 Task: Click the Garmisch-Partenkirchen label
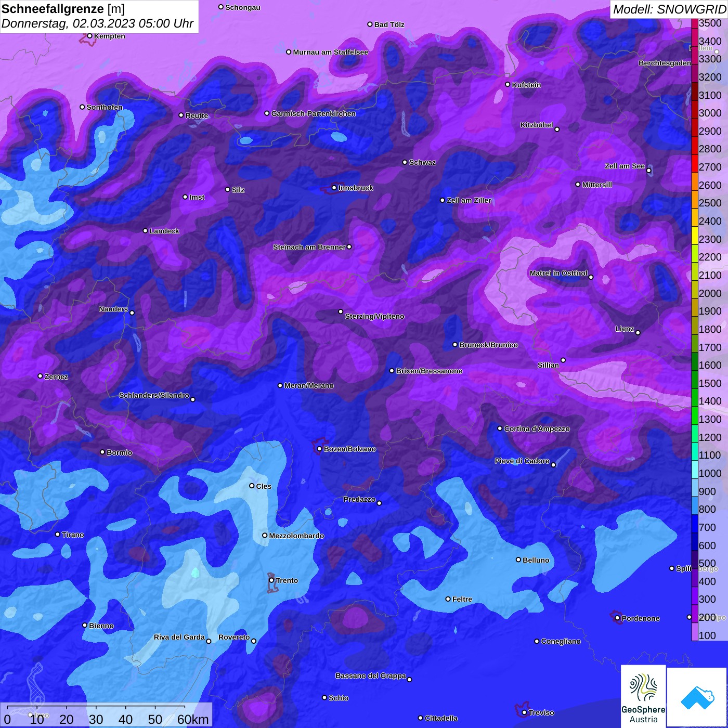(314, 113)
